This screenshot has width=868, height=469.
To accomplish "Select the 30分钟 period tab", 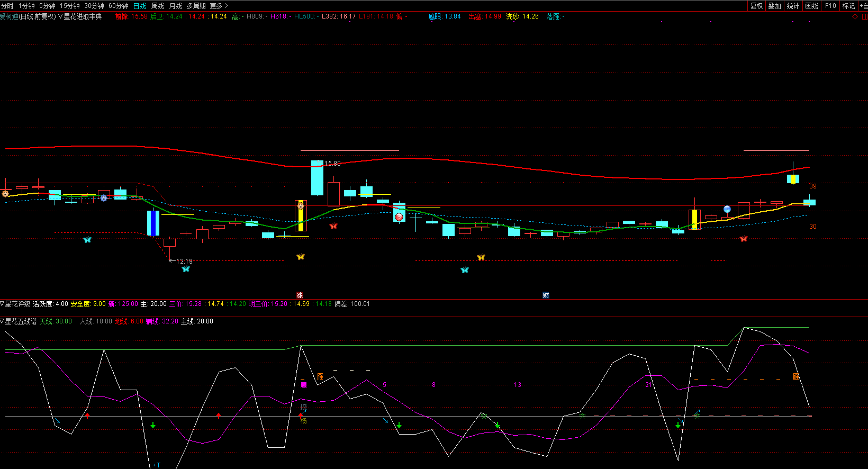I will click(94, 6).
